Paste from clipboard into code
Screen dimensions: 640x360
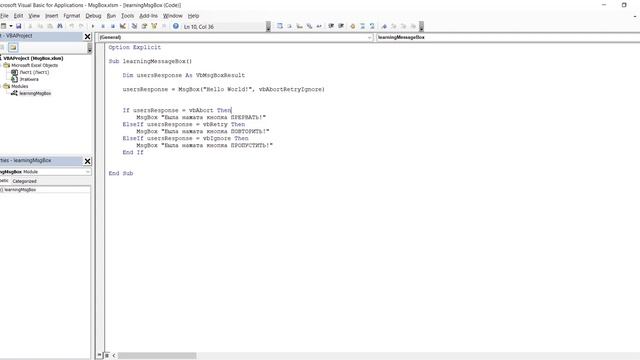point(50,26)
